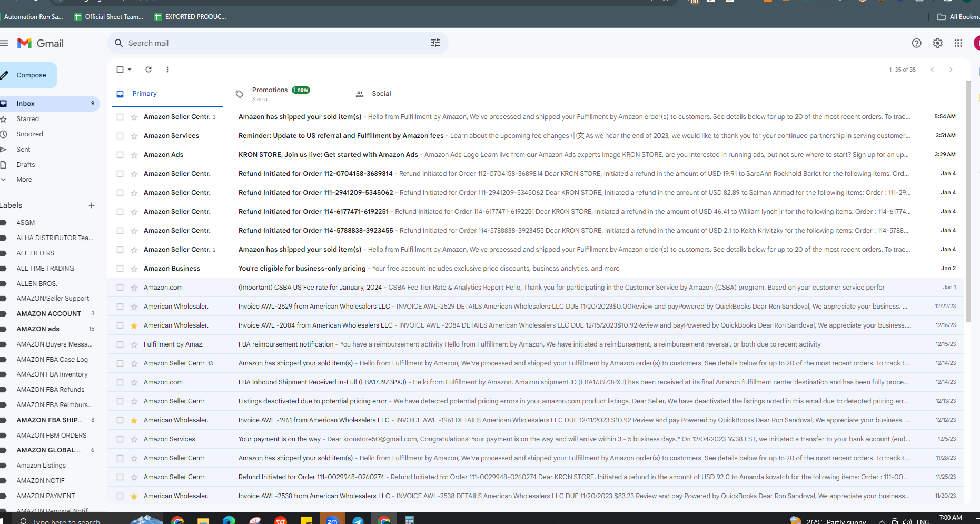
Task: Open the AMAZON PAYMENT label
Action: [x=46, y=496]
